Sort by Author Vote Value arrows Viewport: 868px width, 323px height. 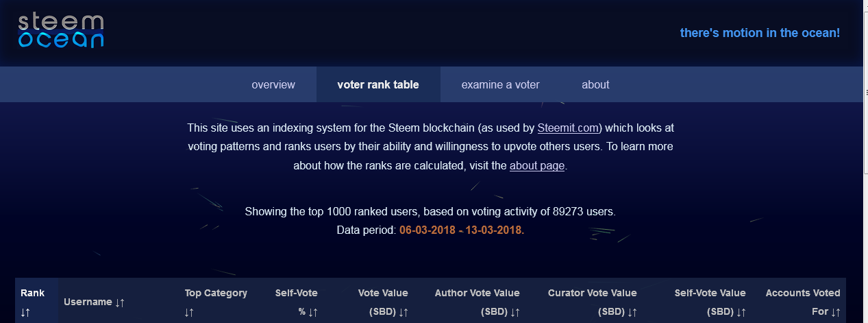pyautogui.click(x=515, y=312)
